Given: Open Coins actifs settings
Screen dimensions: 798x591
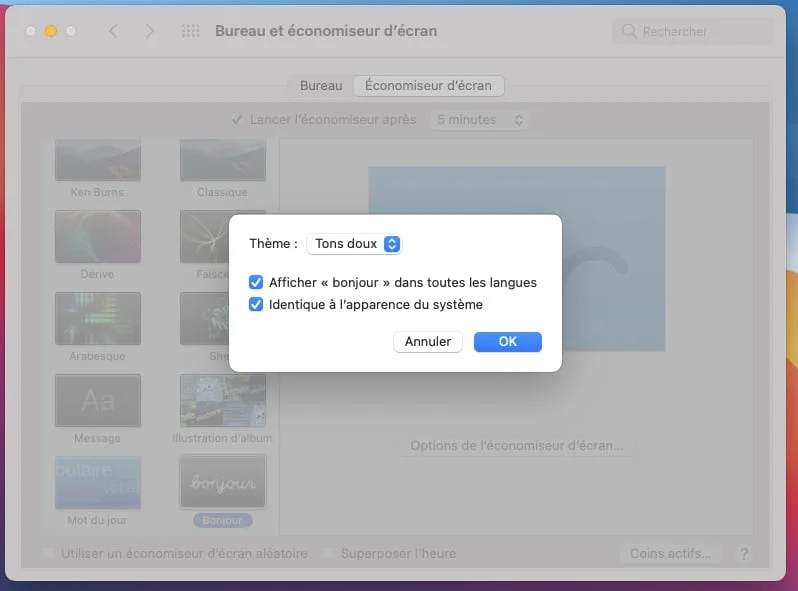Looking at the screenshot, I should (x=670, y=553).
